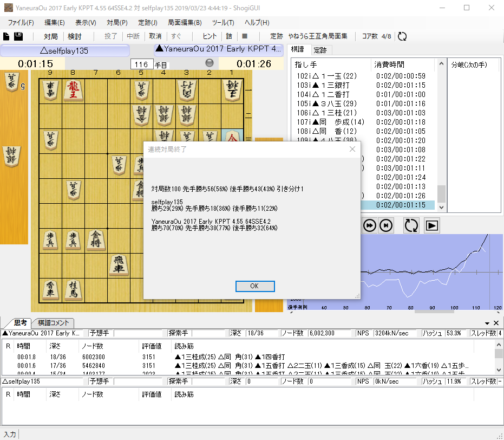Click the play button beside rotate icon
This screenshot has height=440, width=504.
(431, 226)
